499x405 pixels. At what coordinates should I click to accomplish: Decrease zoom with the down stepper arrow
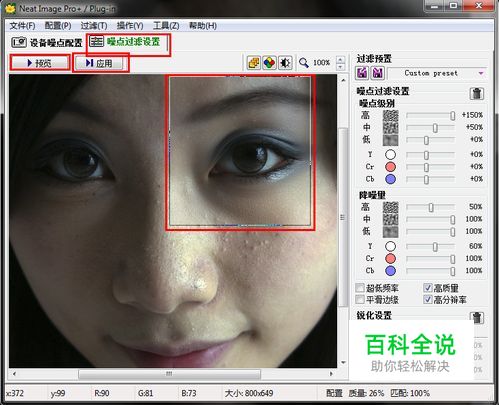[340, 67]
